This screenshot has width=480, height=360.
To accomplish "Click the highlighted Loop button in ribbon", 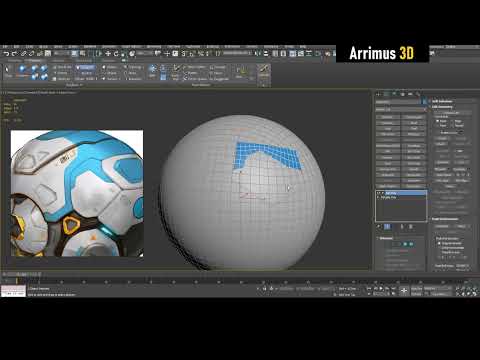I will click(x=86, y=67).
